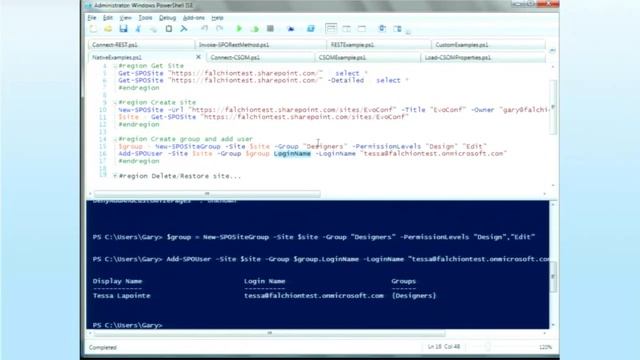The width and height of the screenshot is (640, 360).
Task: Show Command Window toolbar icon
Action: pos(382,29)
